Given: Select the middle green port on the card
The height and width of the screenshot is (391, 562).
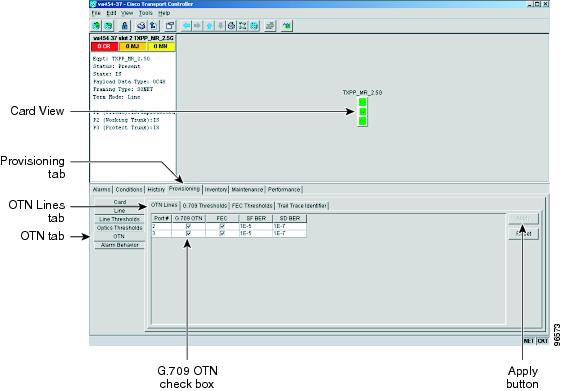Looking at the screenshot, I should pyautogui.click(x=362, y=112).
